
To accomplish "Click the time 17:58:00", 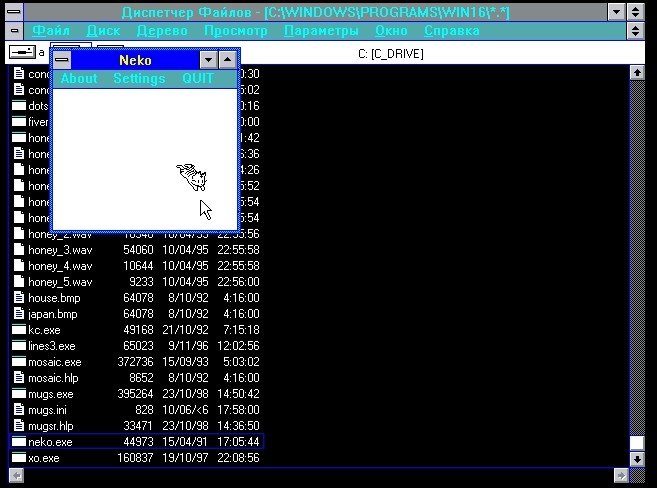I will 238,410.
